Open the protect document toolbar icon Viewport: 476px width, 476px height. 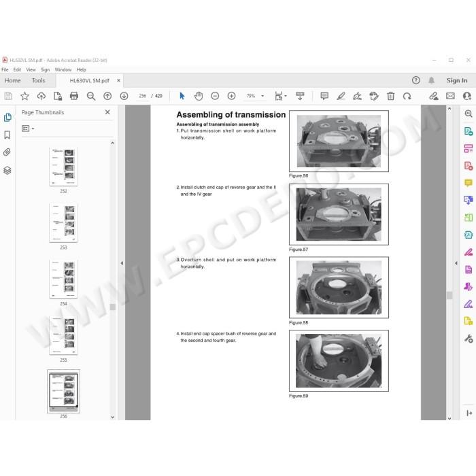tap(58, 97)
